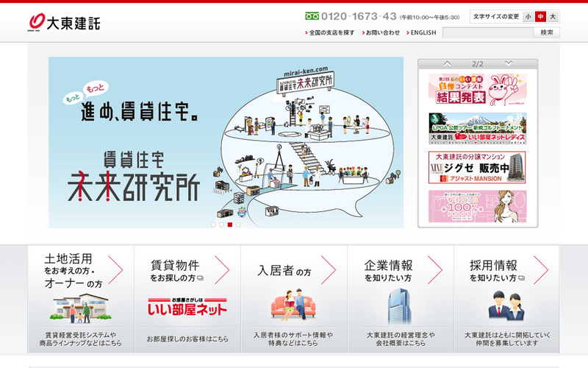
Task: Click arrow beside 入居者の方 heading
Action: click(329, 269)
